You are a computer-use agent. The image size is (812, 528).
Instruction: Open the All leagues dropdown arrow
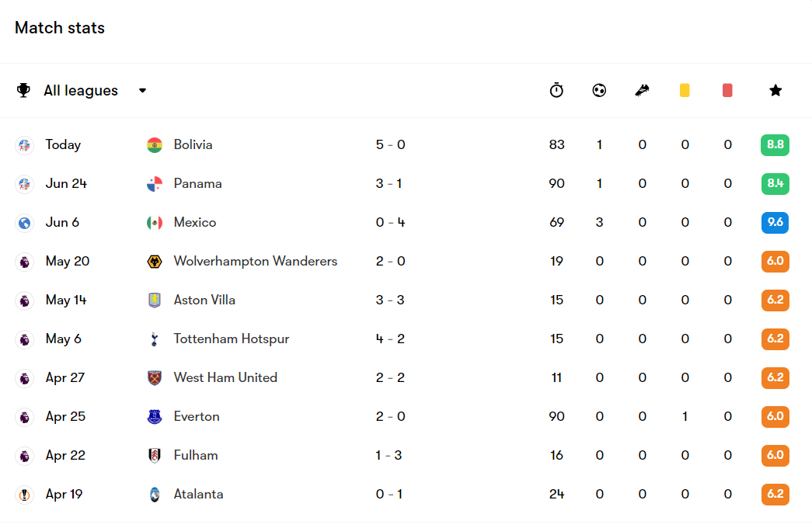142,90
